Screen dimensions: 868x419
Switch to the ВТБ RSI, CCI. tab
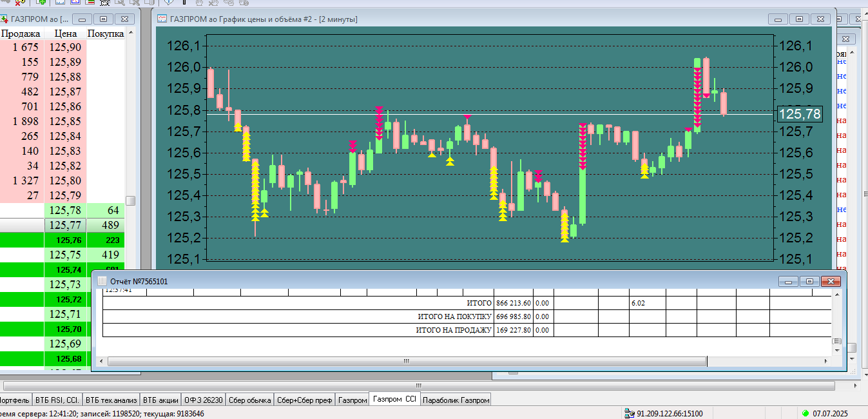coord(57,400)
